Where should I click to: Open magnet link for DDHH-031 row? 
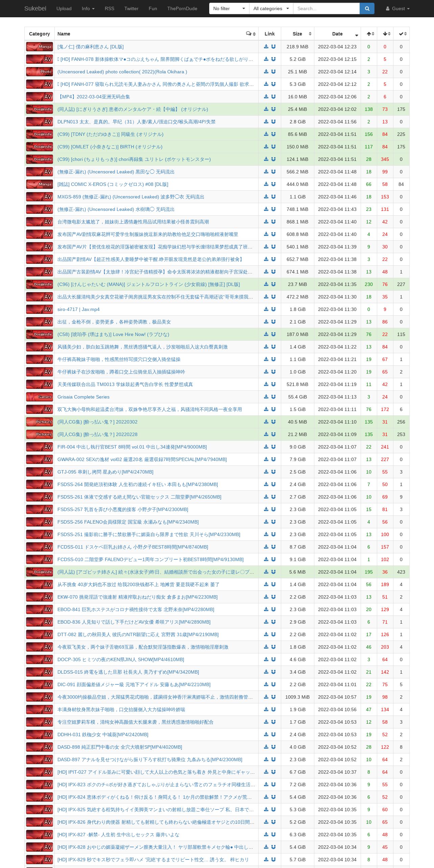coord(273,734)
